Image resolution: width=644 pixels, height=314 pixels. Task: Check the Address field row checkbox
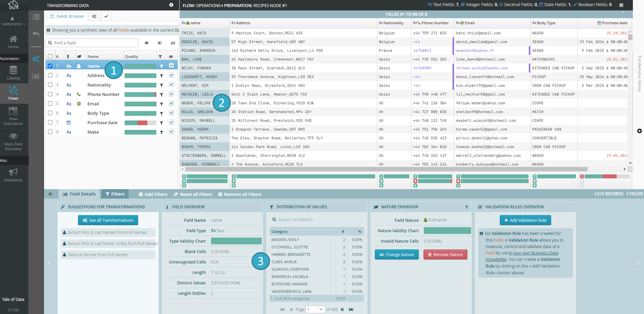coord(50,75)
